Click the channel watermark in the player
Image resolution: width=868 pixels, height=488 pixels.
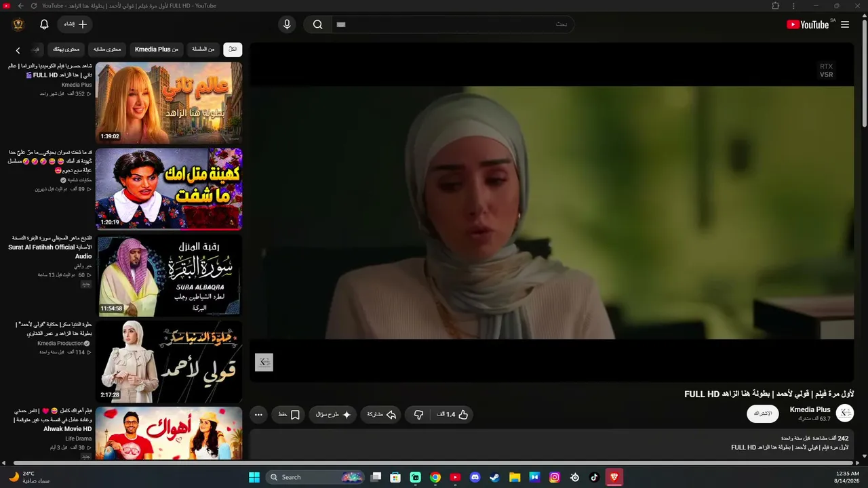(x=264, y=362)
